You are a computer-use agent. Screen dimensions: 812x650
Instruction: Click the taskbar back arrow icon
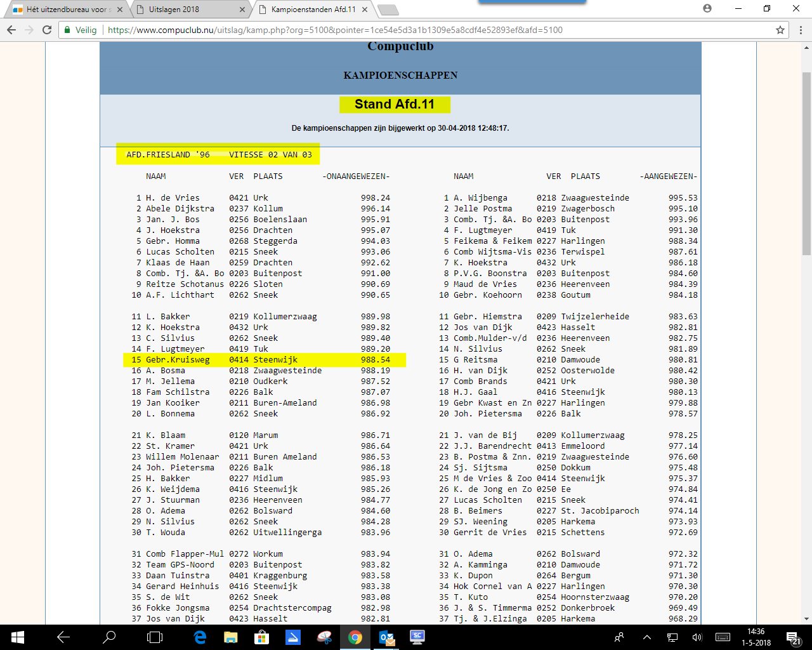click(x=63, y=637)
